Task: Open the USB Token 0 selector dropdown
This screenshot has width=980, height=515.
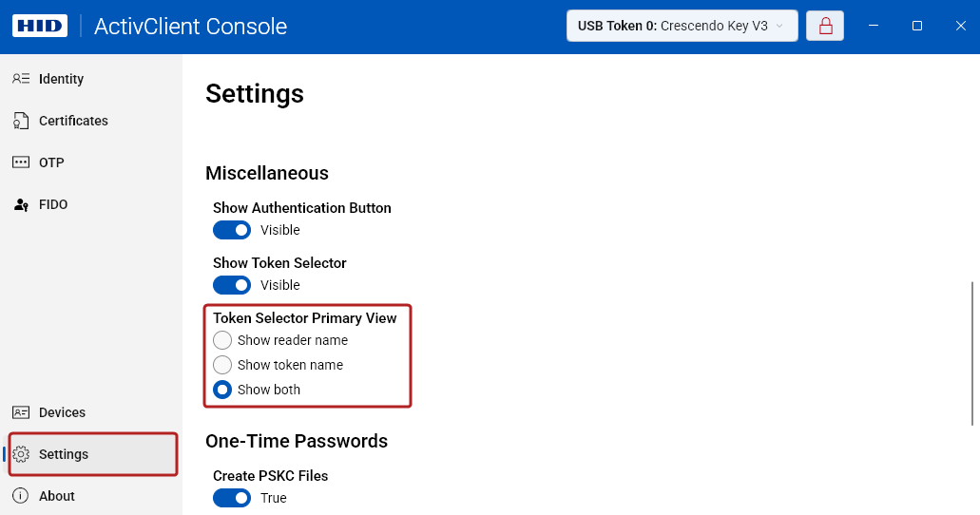Action: [x=681, y=26]
